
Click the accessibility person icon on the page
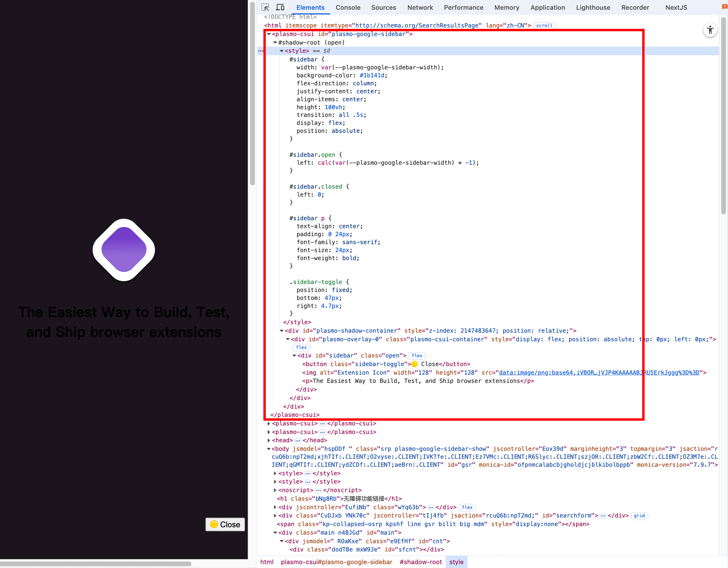(710, 30)
